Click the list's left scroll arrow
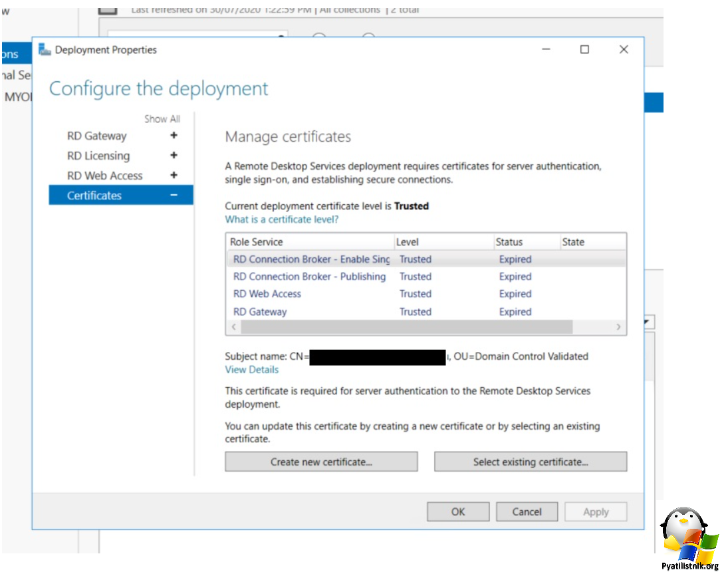The width and height of the screenshot is (728, 572). tap(234, 327)
